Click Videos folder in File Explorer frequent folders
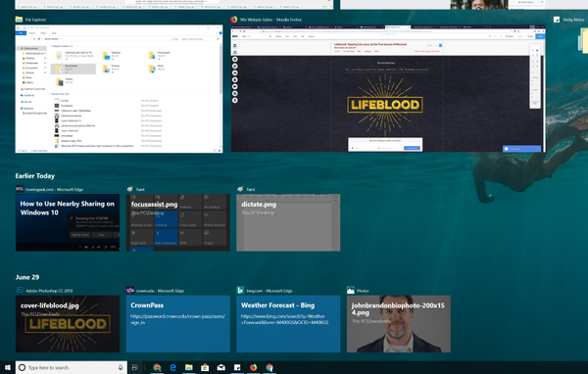The height and width of the screenshot is (374, 588). coord(65,81)
